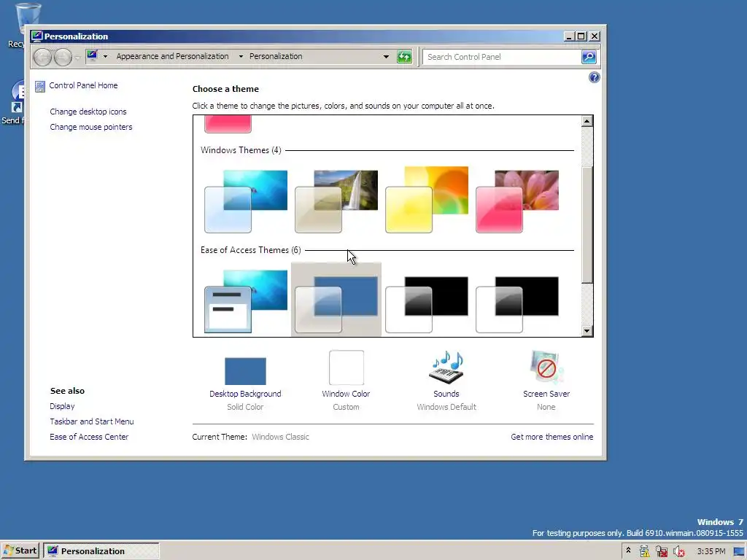Screen dimensions: 747x560
Task: Expand the arrow after Appearance and Personalization
Action: (x=241, y=57)
